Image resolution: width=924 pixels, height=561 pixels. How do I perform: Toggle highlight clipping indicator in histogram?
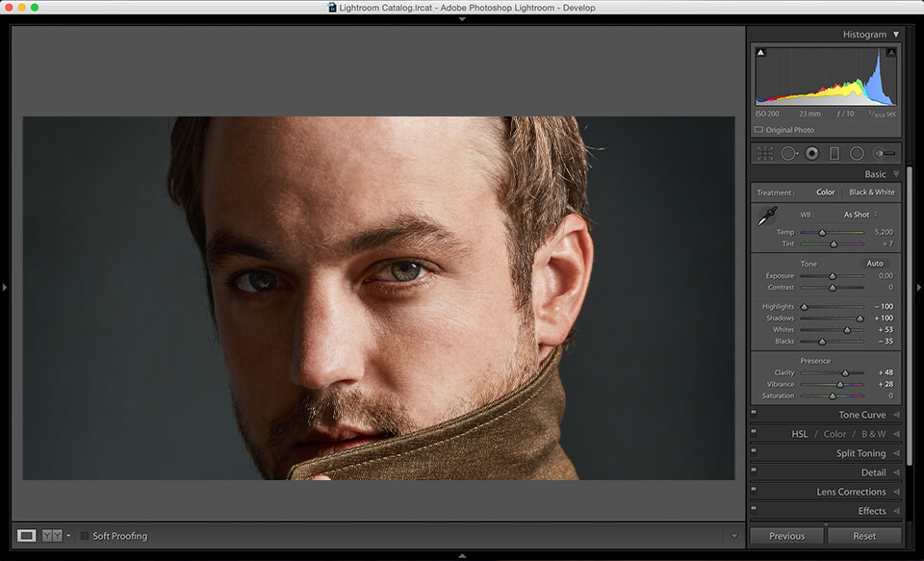pos(891,53)
